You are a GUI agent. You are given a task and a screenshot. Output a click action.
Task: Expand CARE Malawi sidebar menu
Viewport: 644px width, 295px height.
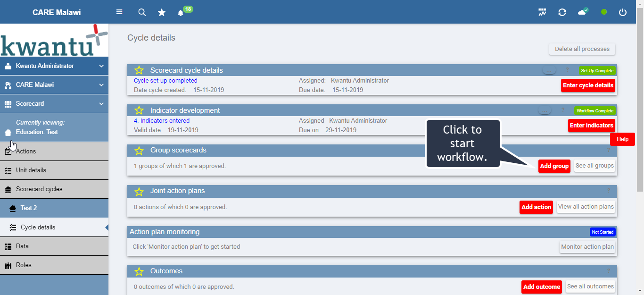[54, 85]
